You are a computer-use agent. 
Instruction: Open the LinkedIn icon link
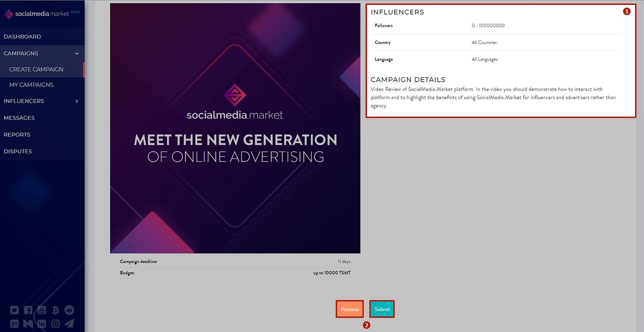coord(42,324)
